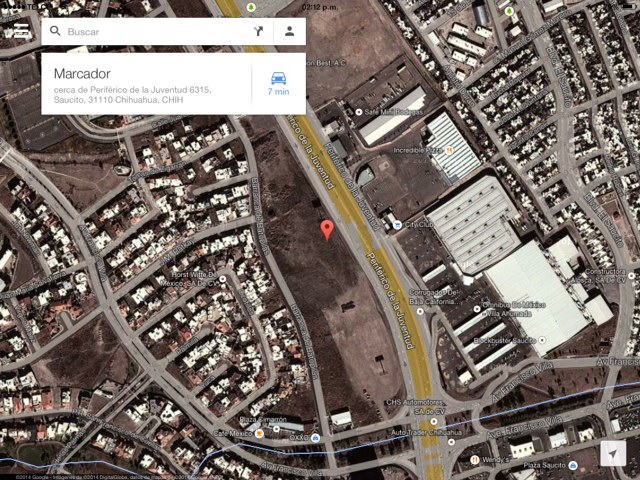Select the Horst Witte De Mexico marker
The height and width of the screenshot is (480, 640).
click(x=222, y=279)
